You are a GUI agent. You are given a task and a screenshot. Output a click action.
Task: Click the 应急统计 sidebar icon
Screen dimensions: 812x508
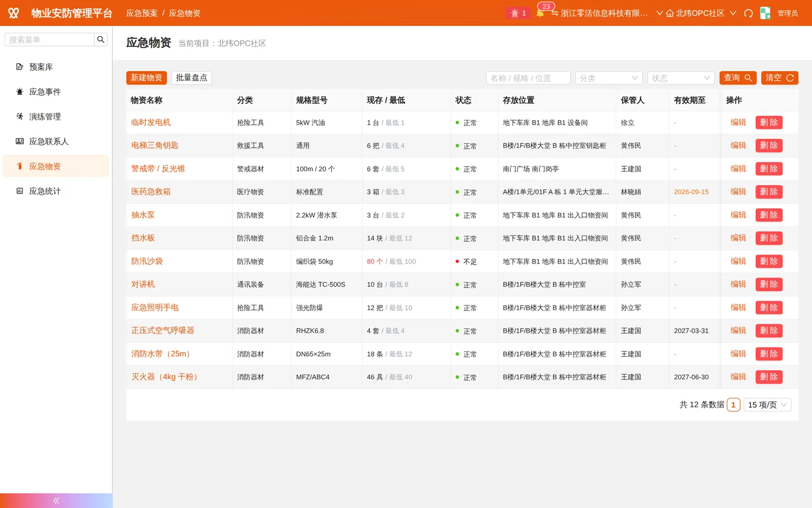point(20,191)
